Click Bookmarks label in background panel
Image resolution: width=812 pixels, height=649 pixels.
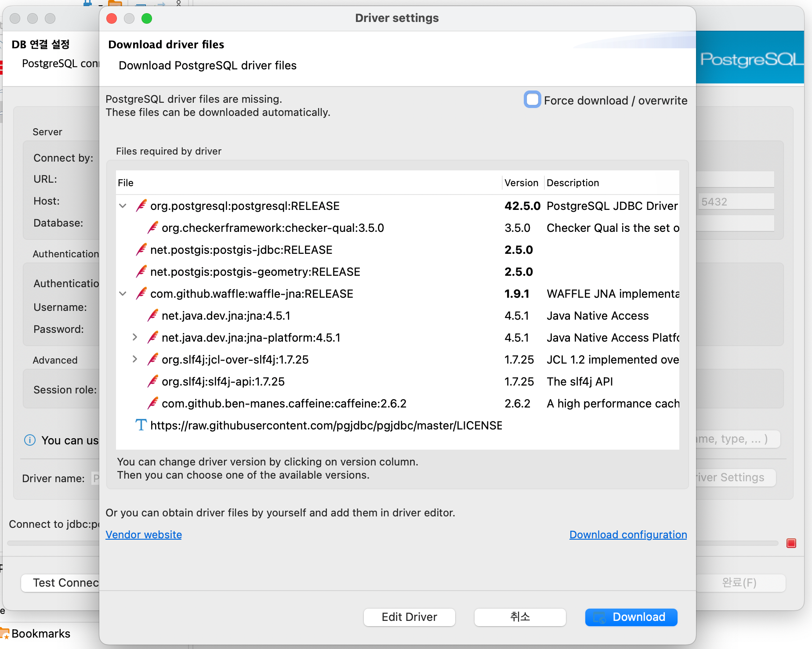[41, 634]
